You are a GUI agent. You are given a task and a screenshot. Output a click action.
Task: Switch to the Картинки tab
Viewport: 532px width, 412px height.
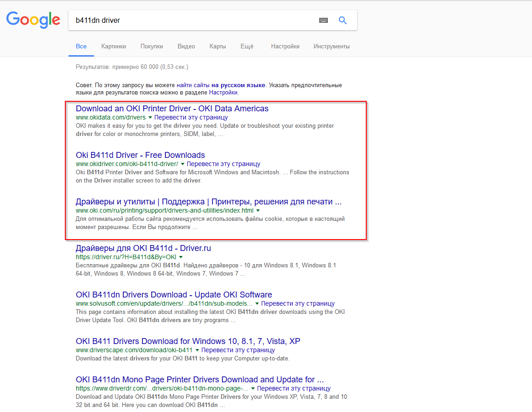coord(113,47)
